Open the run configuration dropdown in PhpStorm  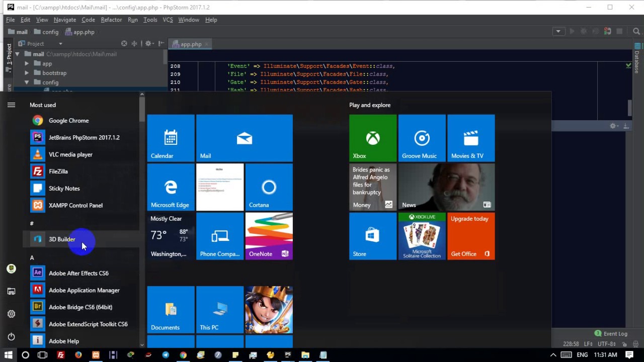pyautogui.click(x=558, y=32)
